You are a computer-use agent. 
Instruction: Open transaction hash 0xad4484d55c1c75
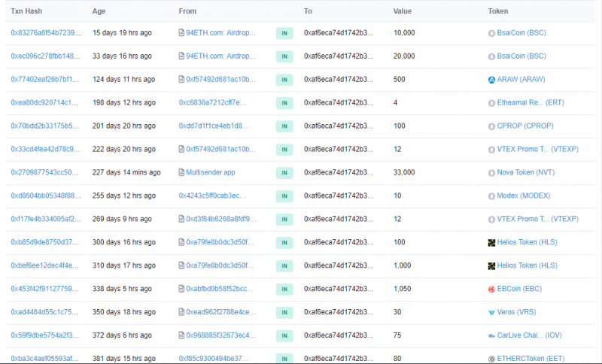pyautogui.click(x=44, y=312)
